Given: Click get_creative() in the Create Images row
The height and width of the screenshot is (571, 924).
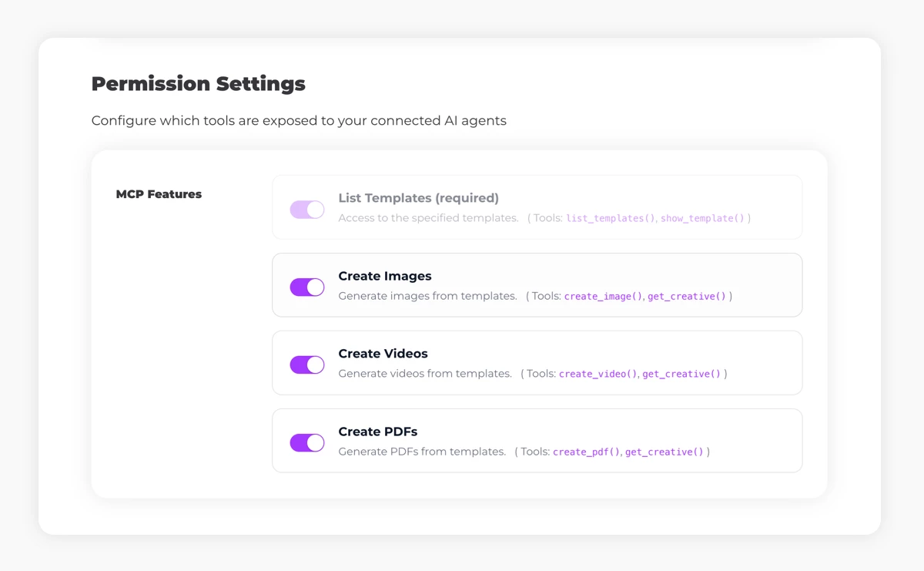Looking at the screenshot, I should click(687, 296).
